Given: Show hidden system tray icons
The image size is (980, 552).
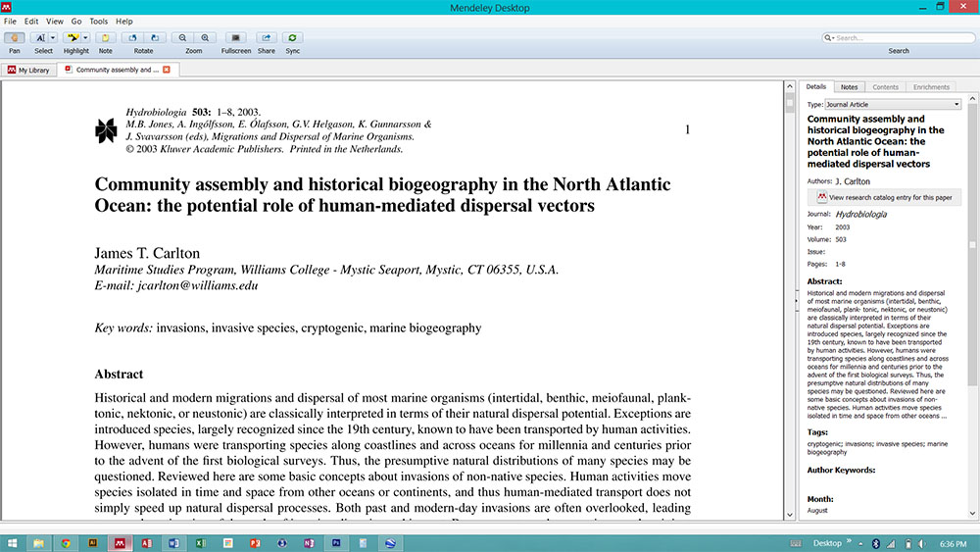Looking at the screenshot, I should pyautogui.click(x=860, y=544).
